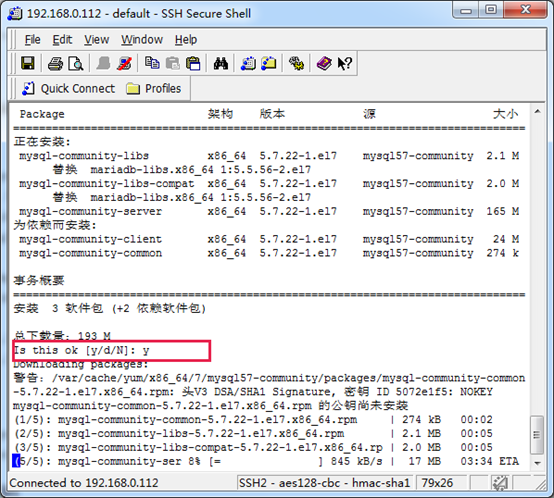This screenshot has height=498, width=554.
Task: Open Print Preview magnifier icon
Action: click(x=76, y=64)
